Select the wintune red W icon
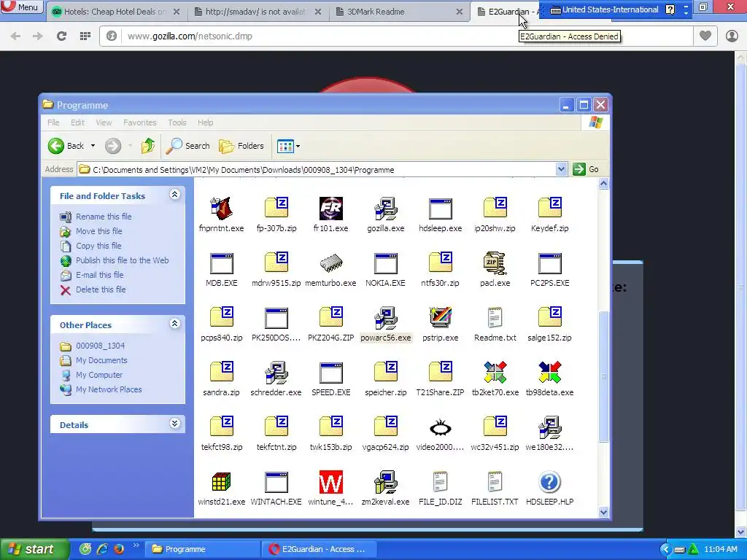 330,483
